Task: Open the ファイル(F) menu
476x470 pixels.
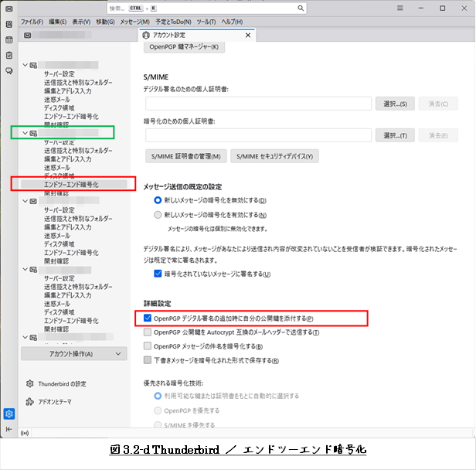Action: click(x=32, y=22)
